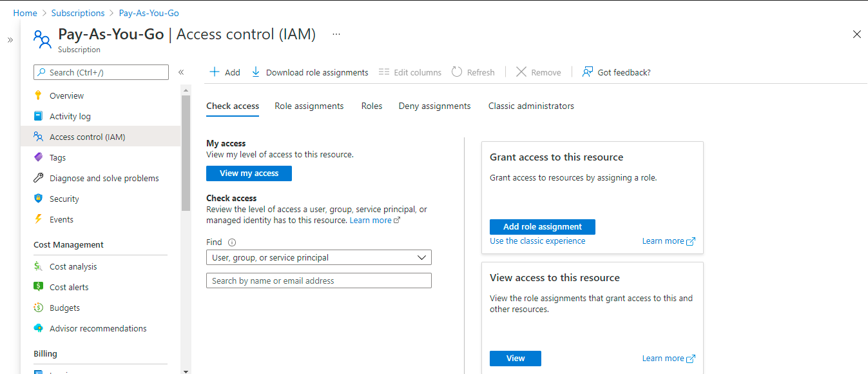868x374 pixels.
Task: Click the sidebar vertical scrollbar thumb
Action: click(186, 153)
